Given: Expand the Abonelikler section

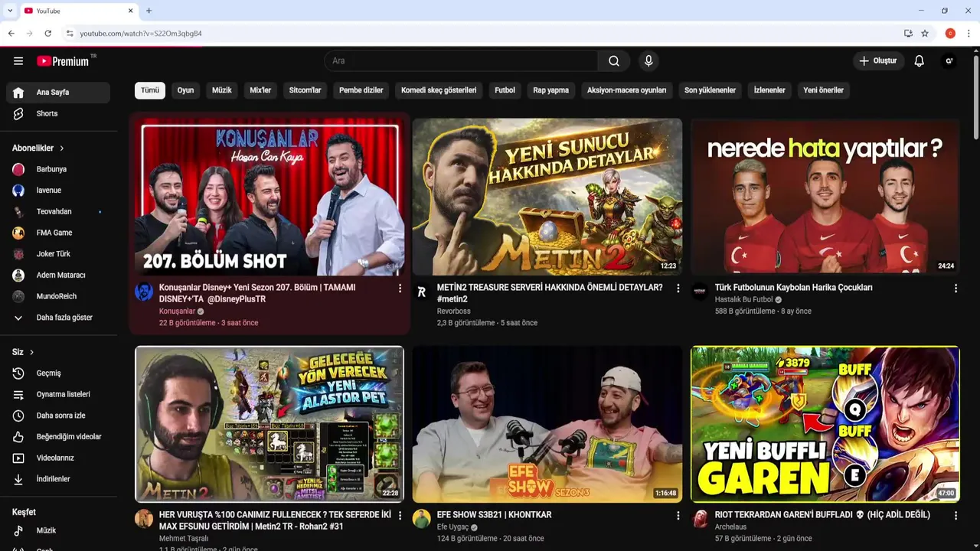Looking at the screenshot, I should click(x=38, y=148).
